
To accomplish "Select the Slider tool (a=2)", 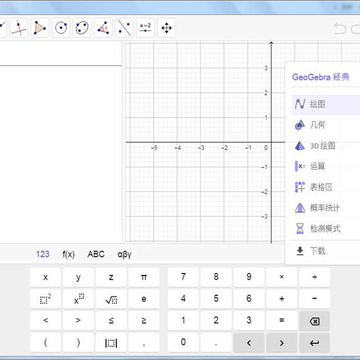I will click(145, 28).
